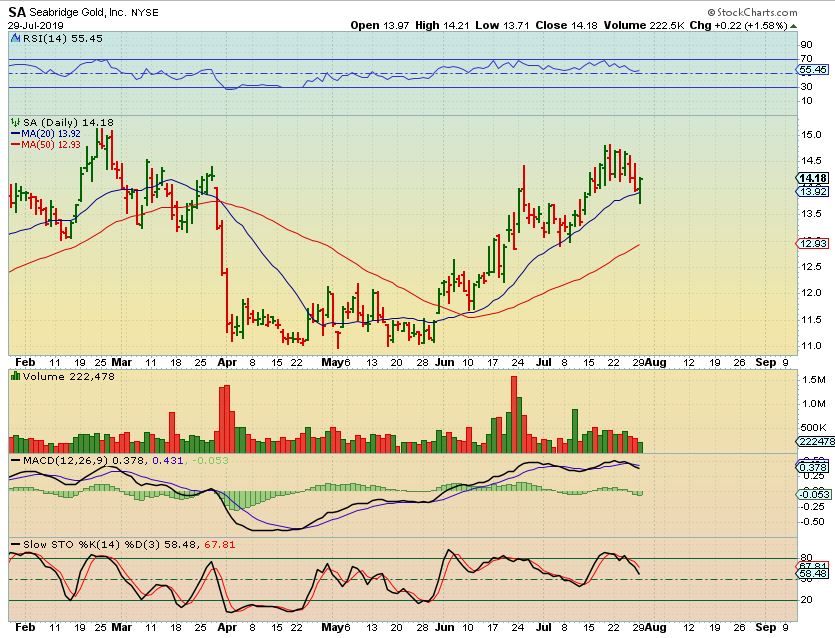Click the tall red volume bar in early April
This screenshot has width=835, height=638.
pyautogui.click(x=227, y=419)
